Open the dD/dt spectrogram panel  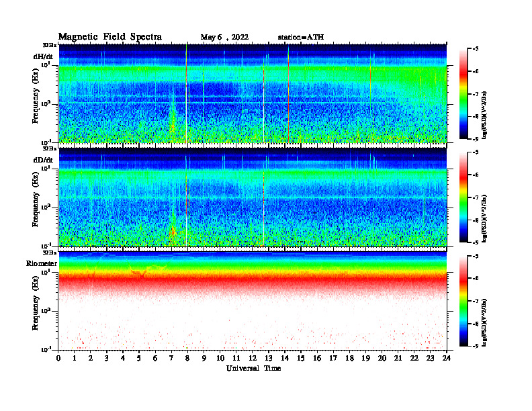[253, 197]
